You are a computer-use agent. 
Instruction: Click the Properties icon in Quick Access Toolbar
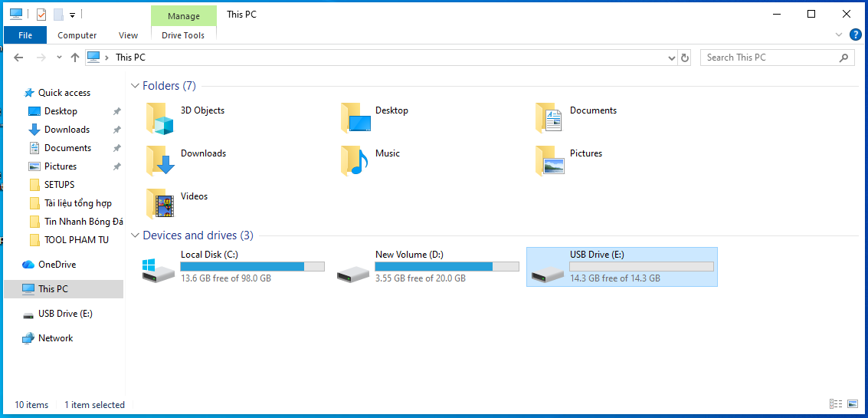click(x=41, y=14)
